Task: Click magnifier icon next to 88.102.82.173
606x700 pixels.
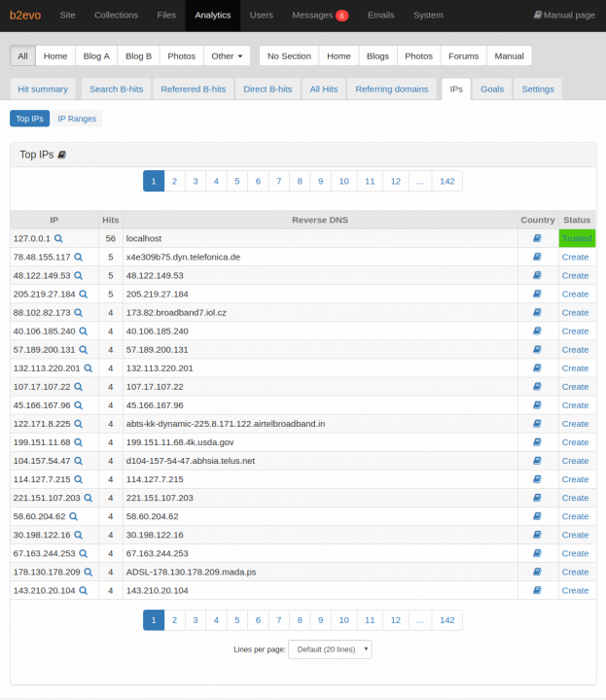Action: coord(78,312)
